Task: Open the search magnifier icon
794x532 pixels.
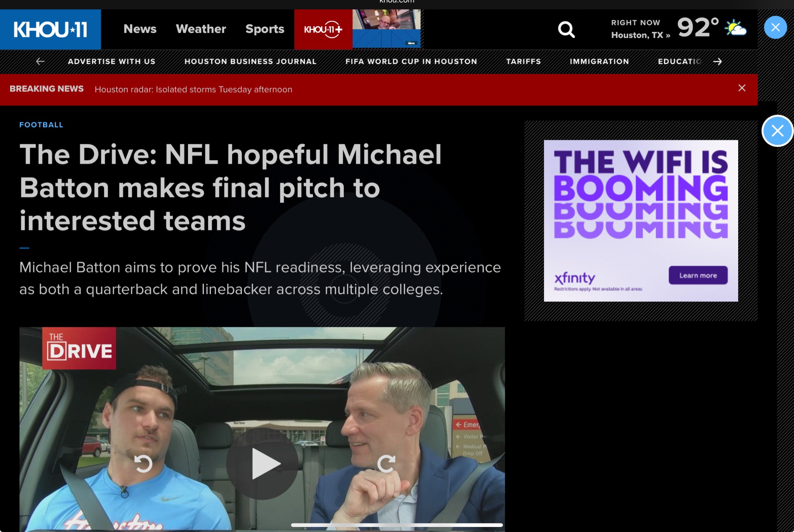Action: point(566,29)
